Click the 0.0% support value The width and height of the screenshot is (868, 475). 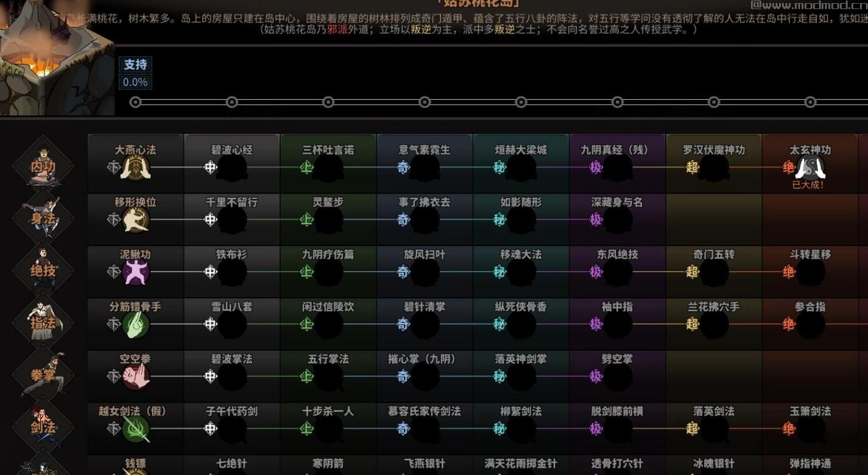(x=135, y=82)
